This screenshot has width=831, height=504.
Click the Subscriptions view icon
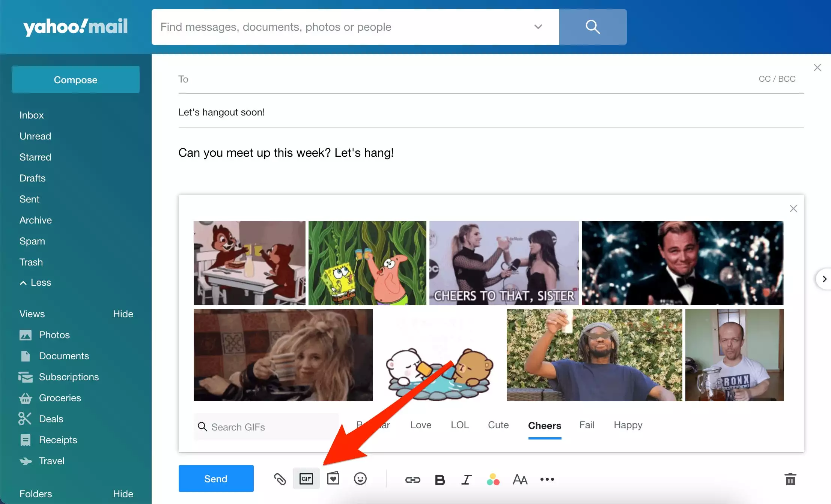point(26,377)
